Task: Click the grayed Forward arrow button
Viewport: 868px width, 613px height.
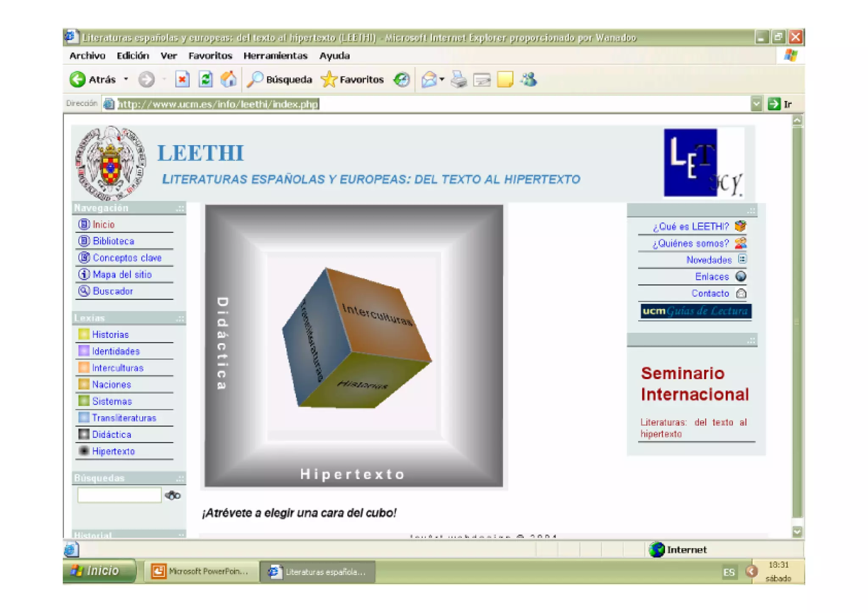Action: coord(147,79)
